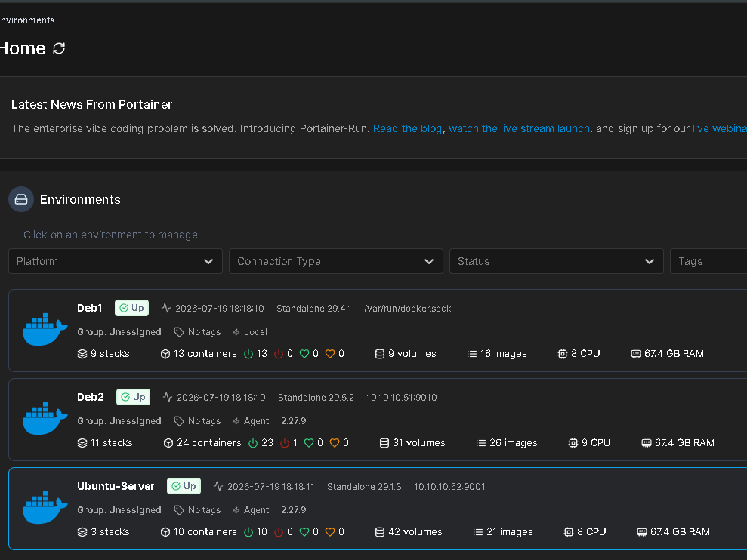This screenshot has height=560, width=747.
Task: Click the Deb2 Docker whale logo
Action: (45, 418)
